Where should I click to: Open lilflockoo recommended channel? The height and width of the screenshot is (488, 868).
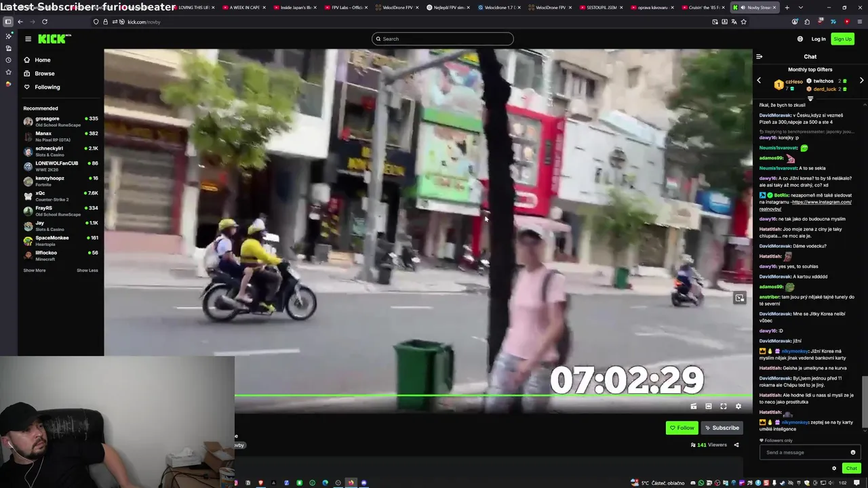pyautogui.click(x=60, y=256)
